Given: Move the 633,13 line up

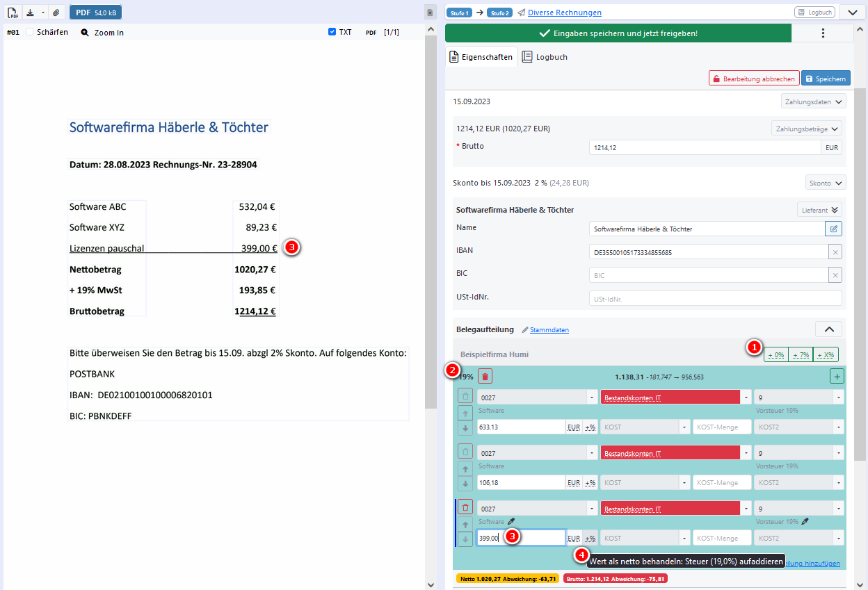Looking at the screenshot, I should click(466, 413).
